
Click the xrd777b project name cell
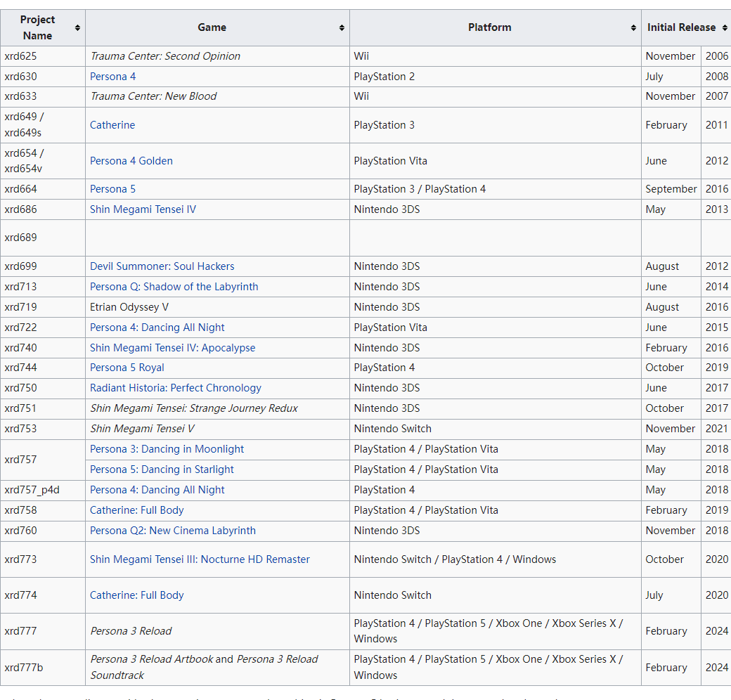[x=43, y=668]
